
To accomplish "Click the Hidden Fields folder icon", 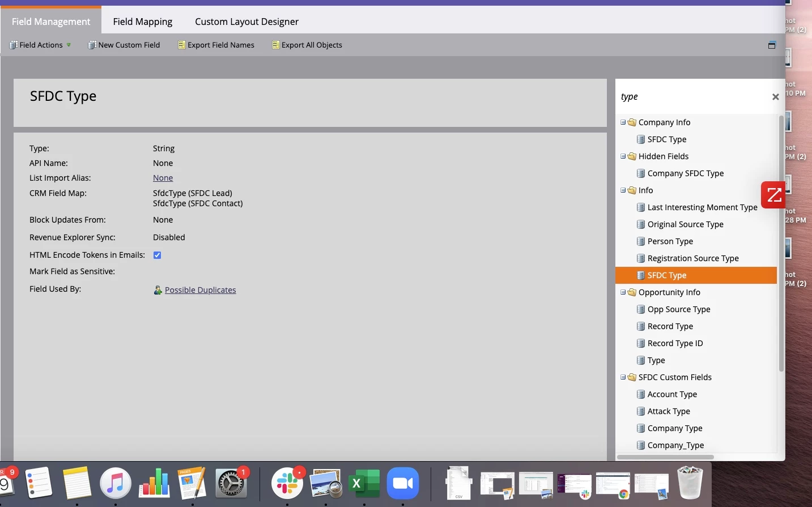I will pos(632,156).
